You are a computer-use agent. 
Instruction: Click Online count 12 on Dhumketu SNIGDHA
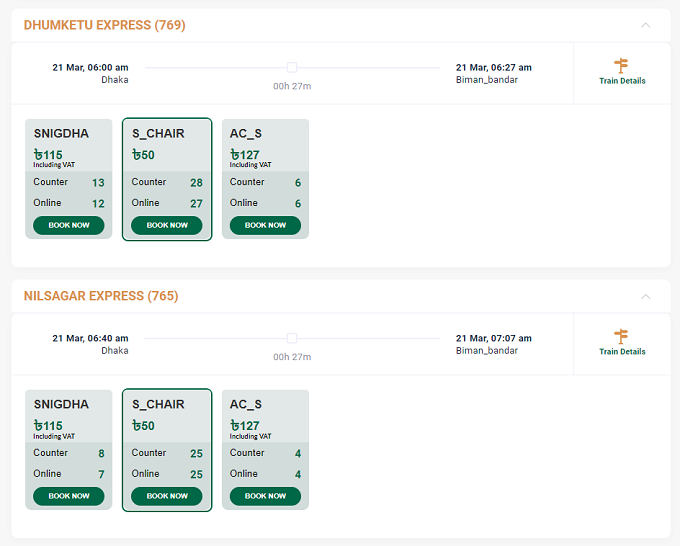98,203
